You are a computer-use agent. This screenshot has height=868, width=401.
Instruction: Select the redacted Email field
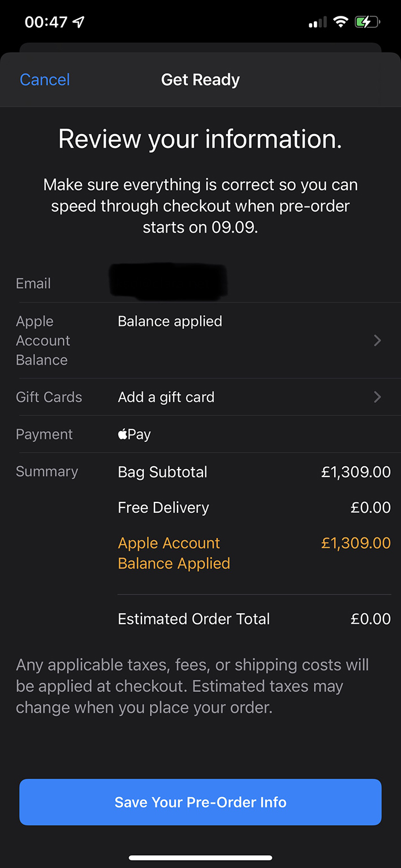pyautogui.click(x=169, y=281)
